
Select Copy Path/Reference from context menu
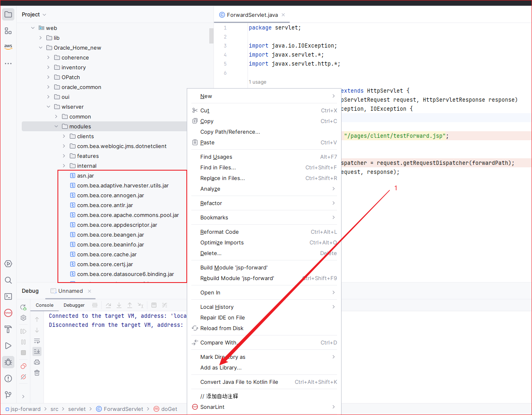(x=264, y=132)
